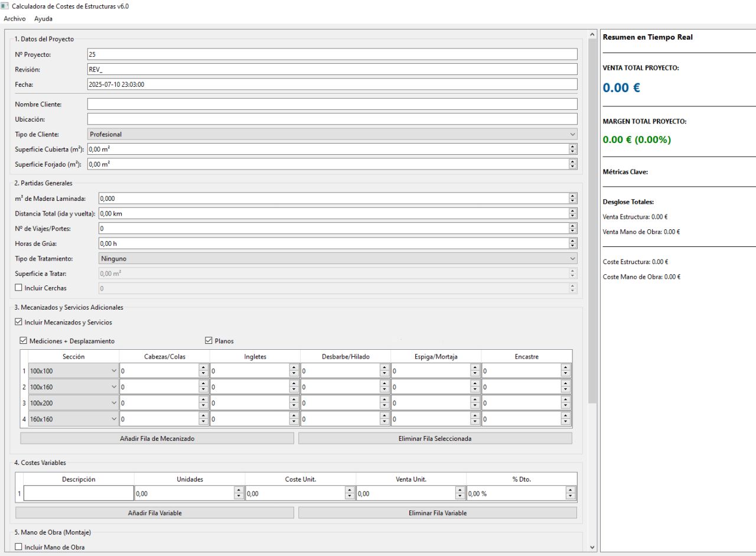The width and height of the screenshot is (756, 556).
Task: Click the Distancia Total spinner arrows
Action: 572,213
